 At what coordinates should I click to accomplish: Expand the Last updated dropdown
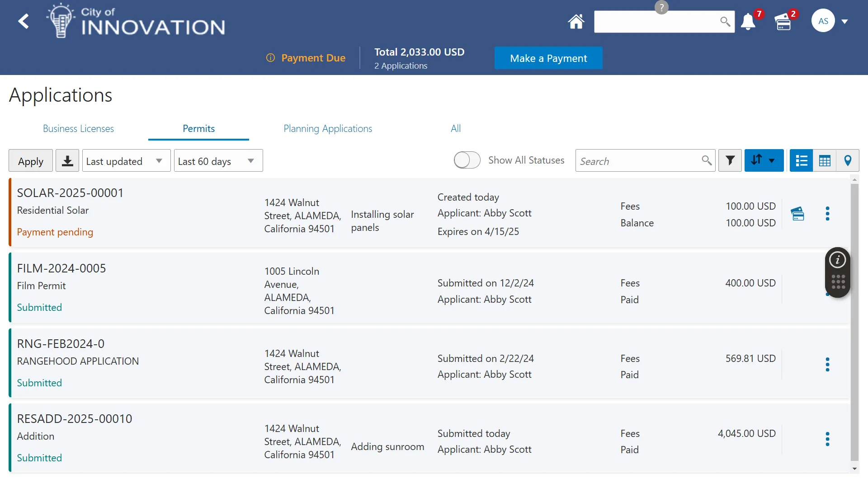coord(126,161)
